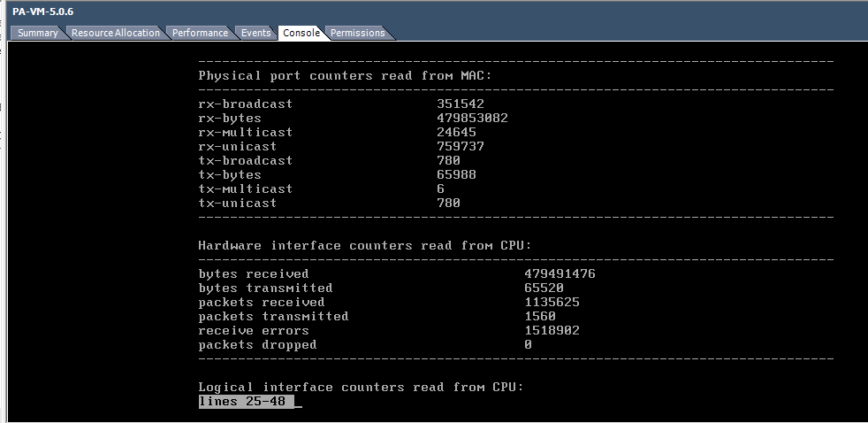
Task: Click the active Console tab
Action: click(x=301, y=33)
